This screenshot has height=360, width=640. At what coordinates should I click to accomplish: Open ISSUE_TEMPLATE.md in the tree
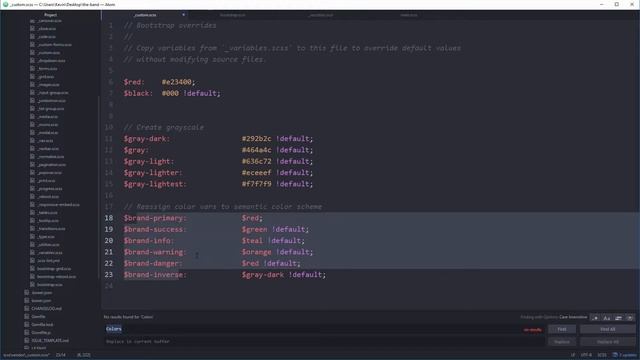[50, 340]
